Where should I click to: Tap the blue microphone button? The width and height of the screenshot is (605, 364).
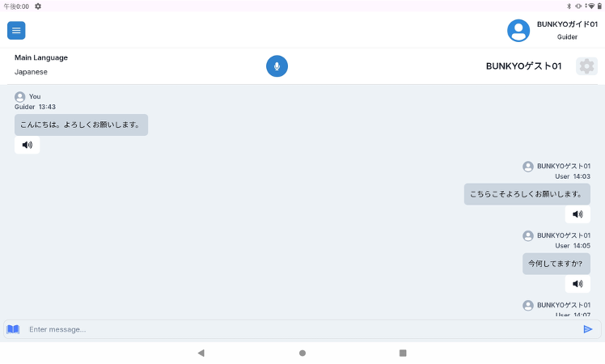[x=277, y=66]
